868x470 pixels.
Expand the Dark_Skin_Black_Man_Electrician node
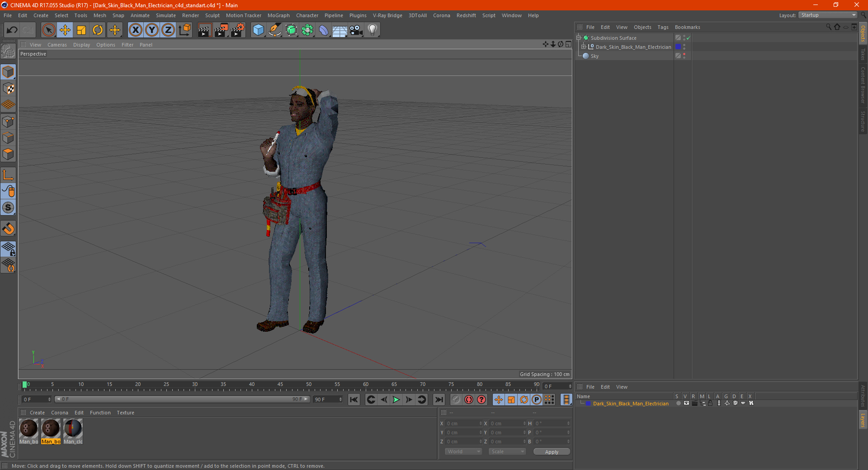pyautogui.click(x=583, y=47)
